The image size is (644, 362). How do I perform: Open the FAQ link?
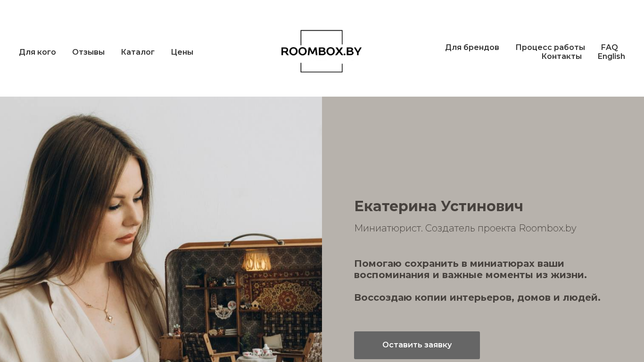[x=609, y=48]
